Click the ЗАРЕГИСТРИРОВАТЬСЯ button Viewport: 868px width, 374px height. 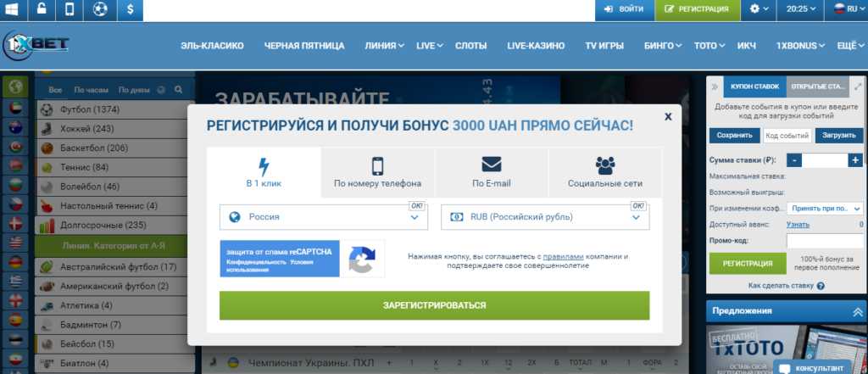pyautogui.click(x=435, y=305)
